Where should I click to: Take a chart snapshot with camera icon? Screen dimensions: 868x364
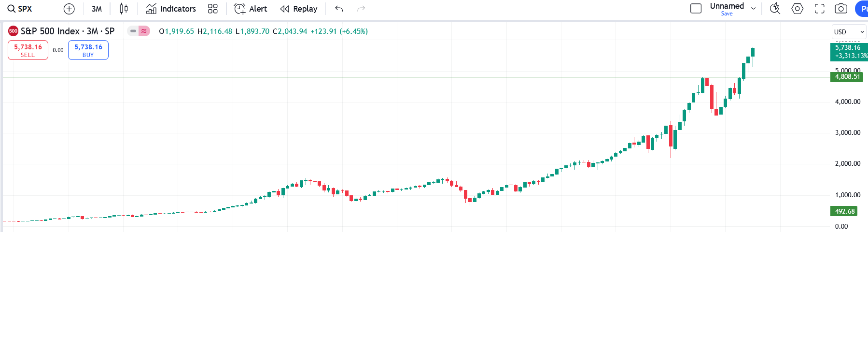841,9
